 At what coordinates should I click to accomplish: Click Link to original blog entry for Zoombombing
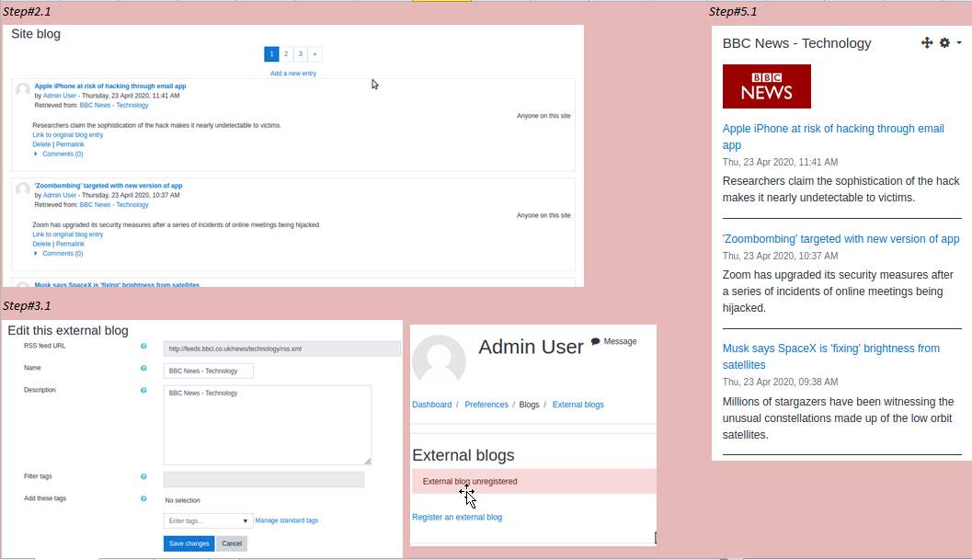coord(67,234)
